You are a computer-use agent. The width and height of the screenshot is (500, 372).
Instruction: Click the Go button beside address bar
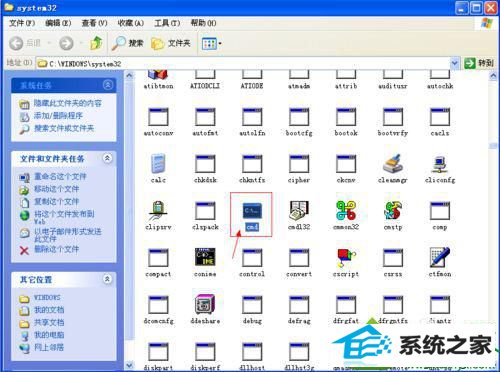(x=479, y=63)
